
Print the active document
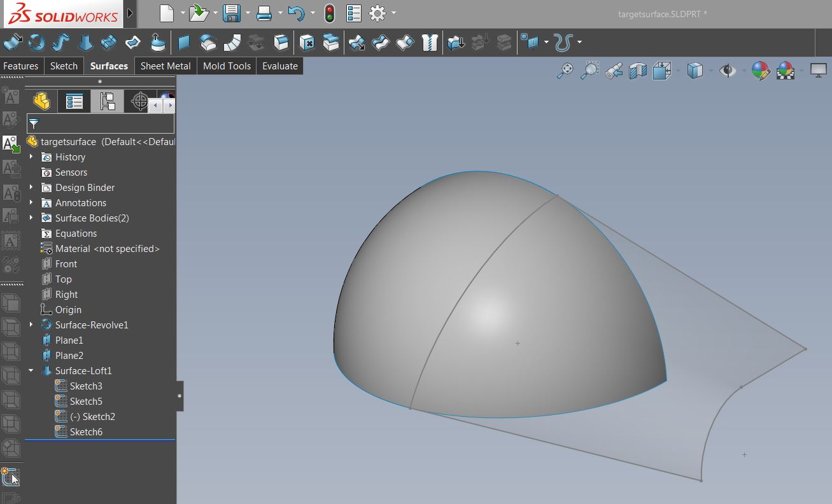tap(264, 13)
